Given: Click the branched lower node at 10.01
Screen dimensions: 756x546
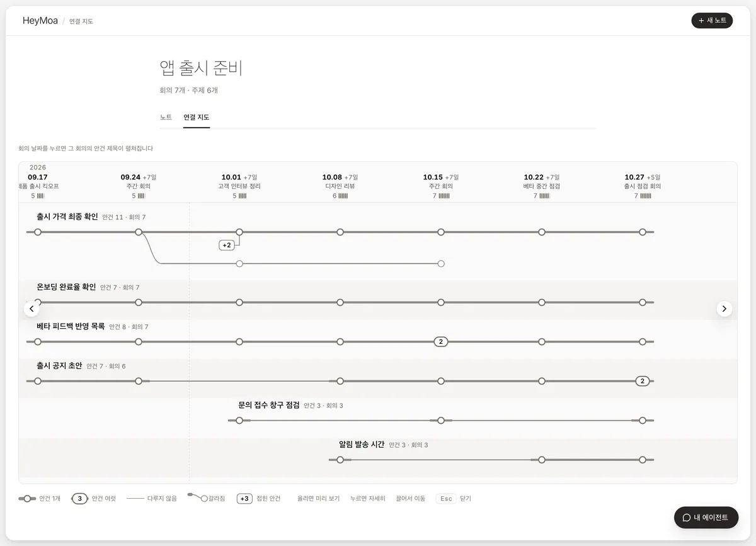Looking at the screenshot, I should click(239, 264).
